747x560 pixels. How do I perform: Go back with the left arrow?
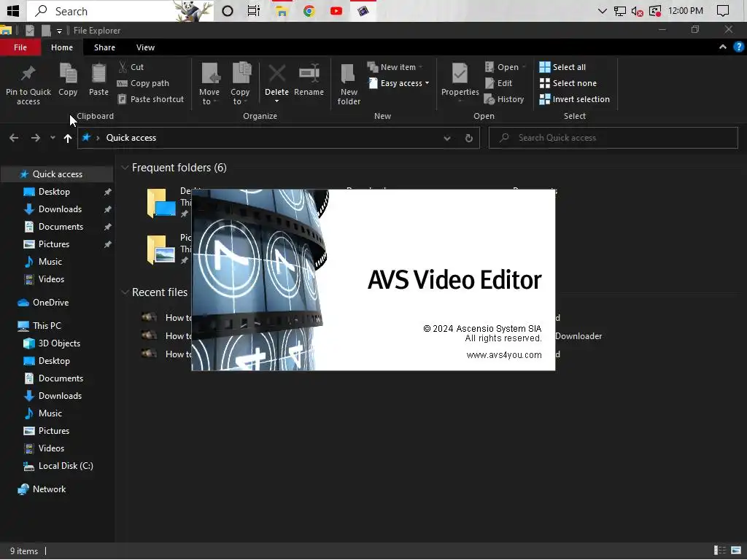pyautogui.click(x=14, y=138)
